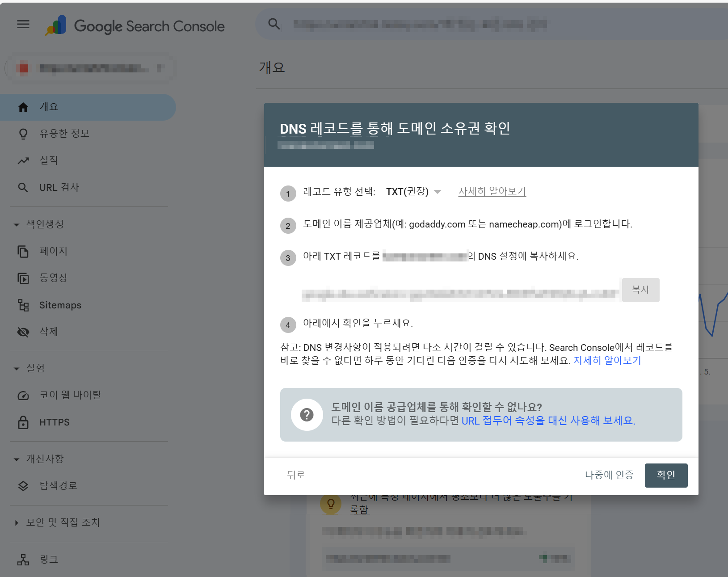Click the layers icon beside 탐색경로
728x577 pixels.
tap(23, 486)
